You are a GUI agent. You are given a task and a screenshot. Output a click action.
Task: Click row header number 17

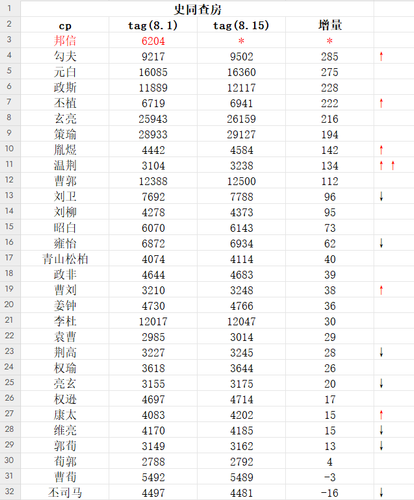click(x=9, y=258)
